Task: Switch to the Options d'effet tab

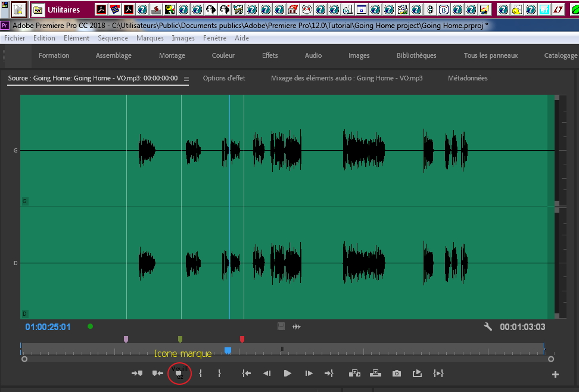Action: pyautogui.click(x=224, y=78)
